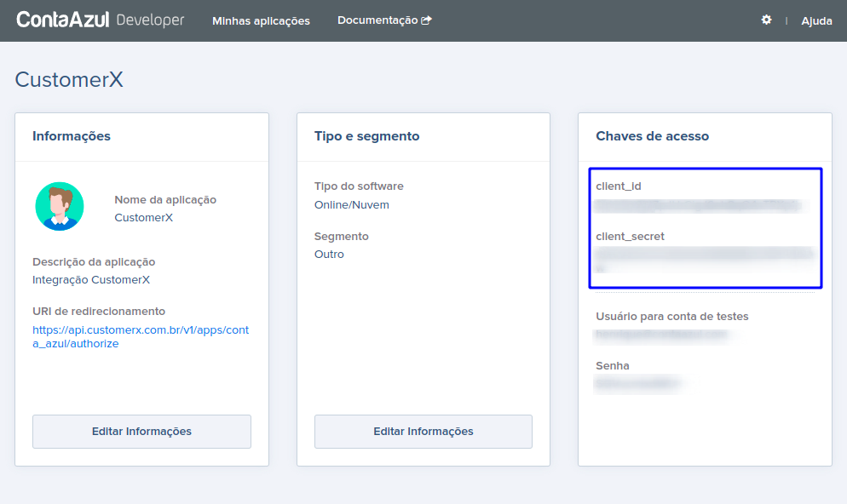Click the Tipo e segmento heading
The image size is (847, 504).
(x=366, y=136)
